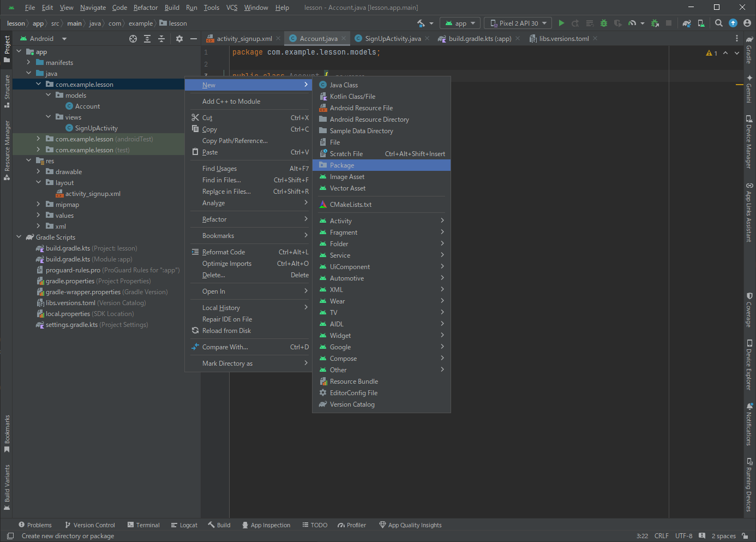Collapse the models folder in tree
The width and height of the screenshot is (756, 542).
pyautogui.click(x=49, y=95)
